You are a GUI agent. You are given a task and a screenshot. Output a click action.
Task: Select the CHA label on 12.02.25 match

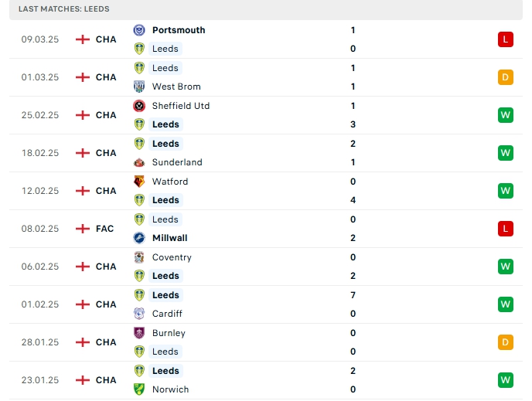click(106, 191)
